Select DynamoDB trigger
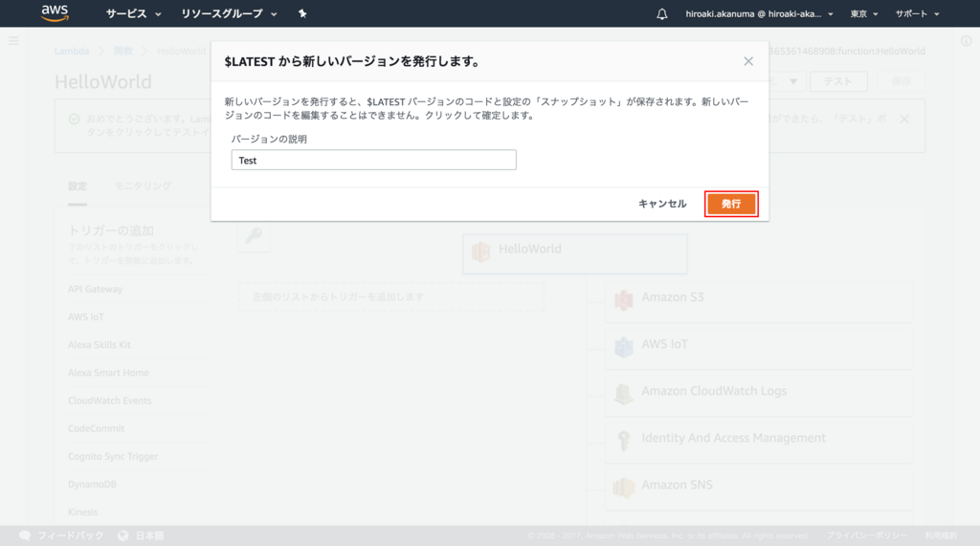The height and width of the screenshot is (546, 980). pos(92,484)
